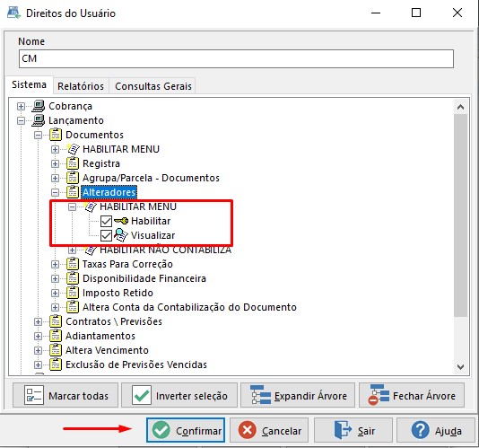
Task: Expand the Registra node
Action: 55,163
